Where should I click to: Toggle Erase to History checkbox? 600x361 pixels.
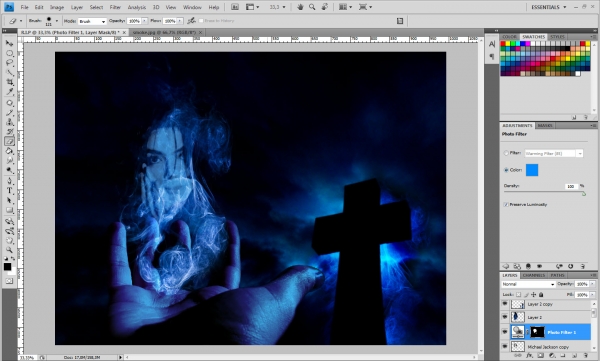click(201, 21)
